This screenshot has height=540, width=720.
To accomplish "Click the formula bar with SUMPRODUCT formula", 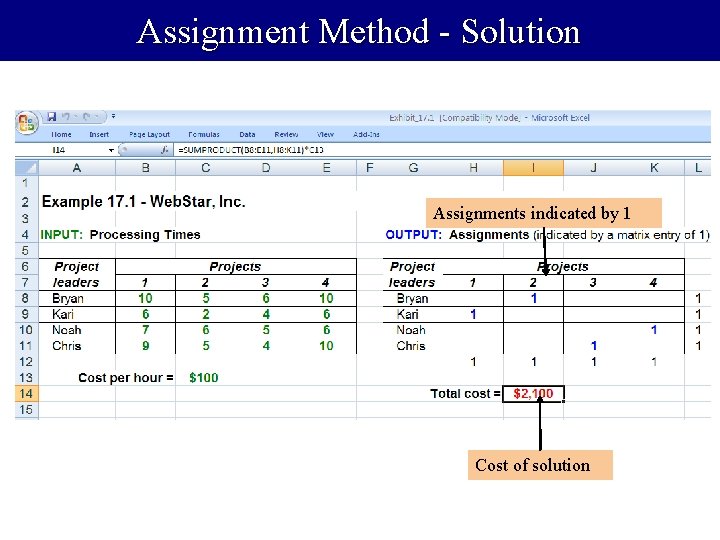I will click(x=442, y=150).
